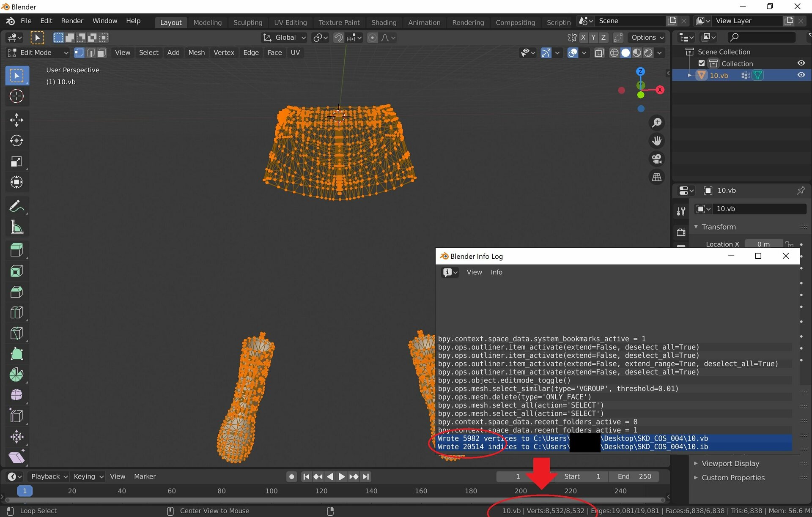Open the Global transform orientation dropdown
The height and width of the screenshot is (517, 812).
coord(285,38)
